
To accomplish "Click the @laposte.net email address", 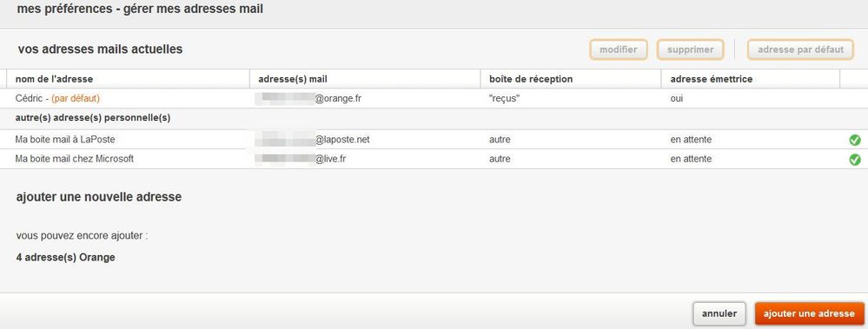I will 312,140.
